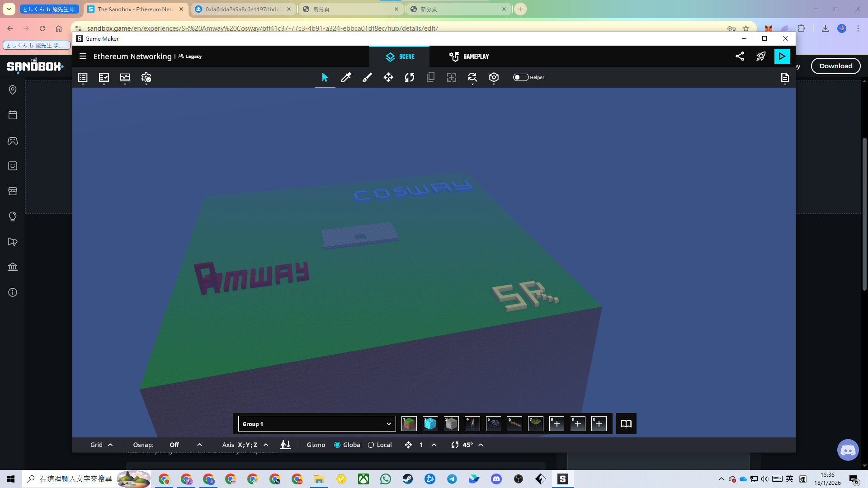Add an asset to empty slot 0
The image size is (868, 488).
[x=599, y=424]
